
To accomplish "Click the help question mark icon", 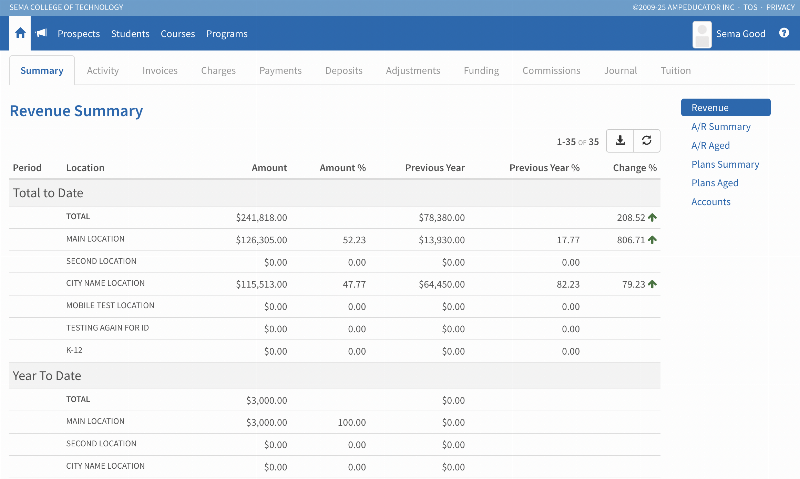I will point(784,34).
